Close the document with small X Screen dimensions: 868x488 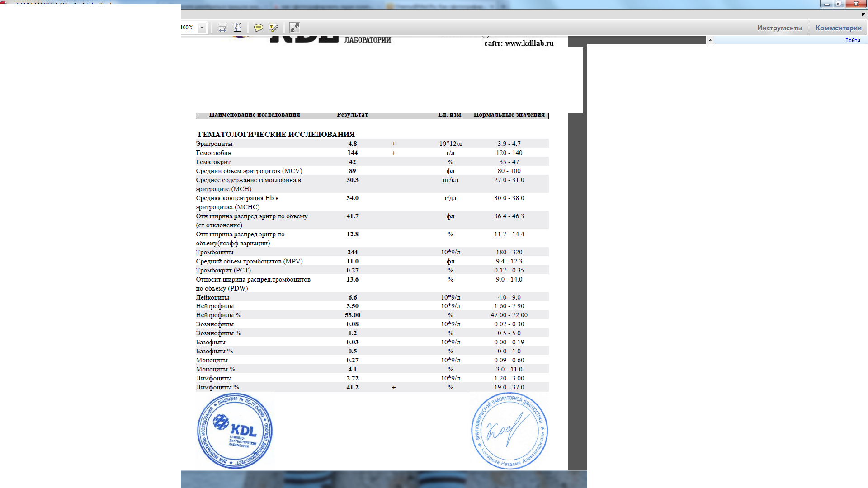pos(863,14)
